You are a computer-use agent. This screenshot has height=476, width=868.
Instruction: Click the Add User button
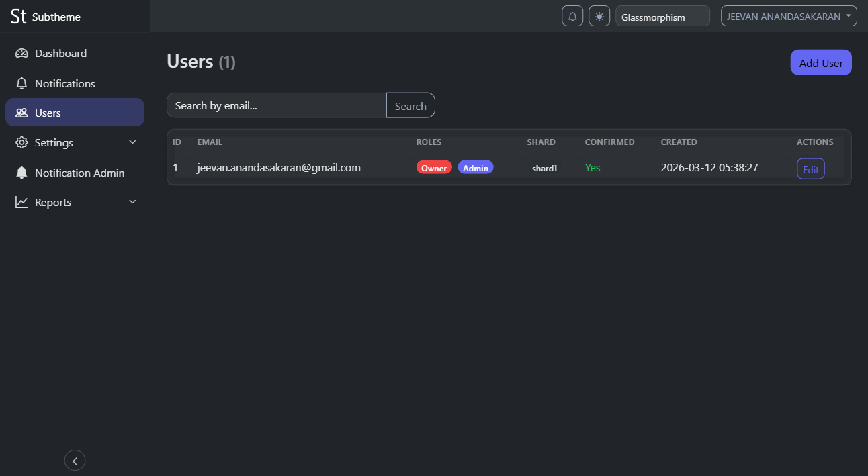pyautogui.click(x=821, y=62)
